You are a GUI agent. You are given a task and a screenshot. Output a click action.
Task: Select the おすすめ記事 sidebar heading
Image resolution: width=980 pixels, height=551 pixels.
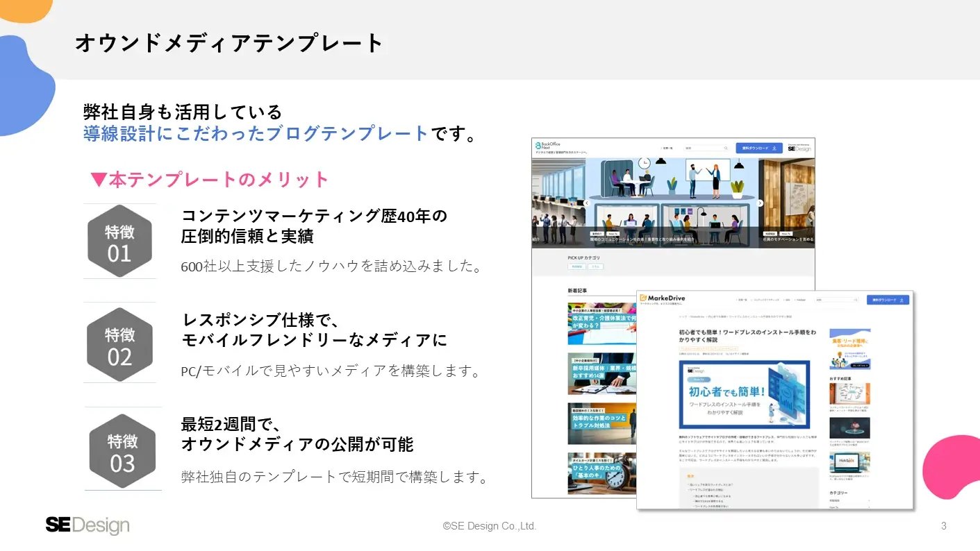pyautogui.click(x=840, y=379)
